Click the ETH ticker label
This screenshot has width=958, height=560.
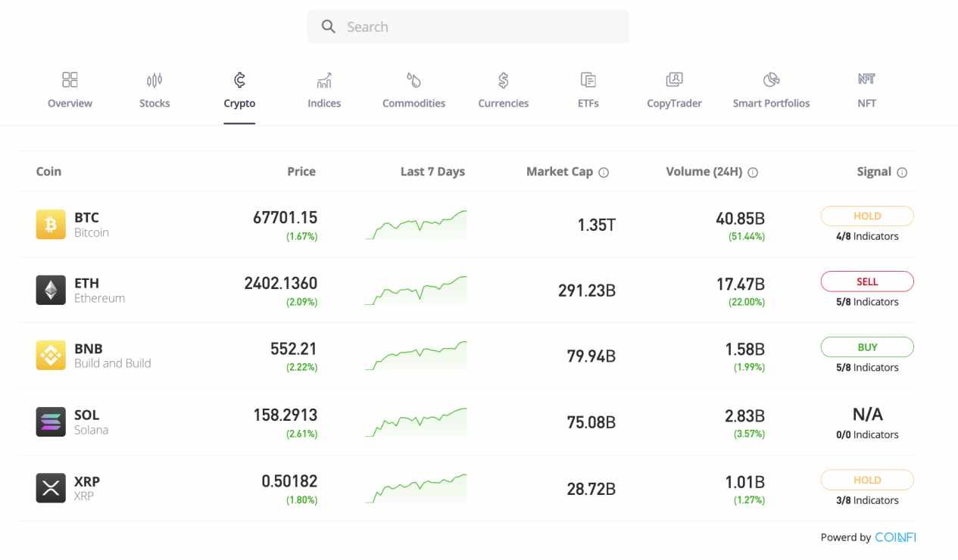tap(86, 283)
